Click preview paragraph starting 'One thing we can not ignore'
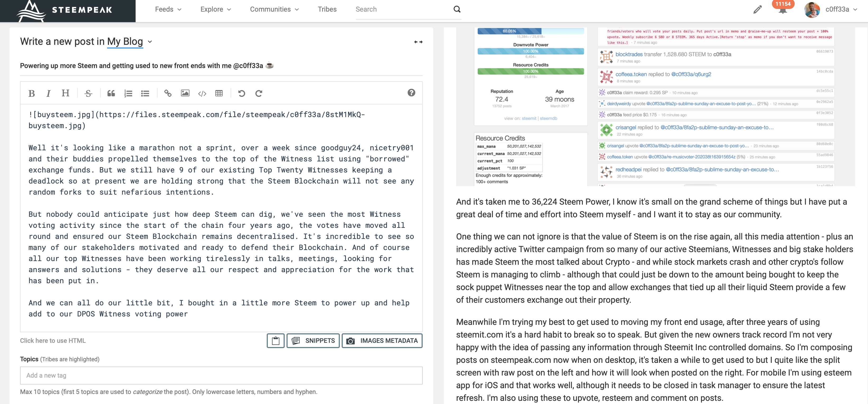Image resolution: width=868 pixels, height=404 pixels. coord(655,268)
